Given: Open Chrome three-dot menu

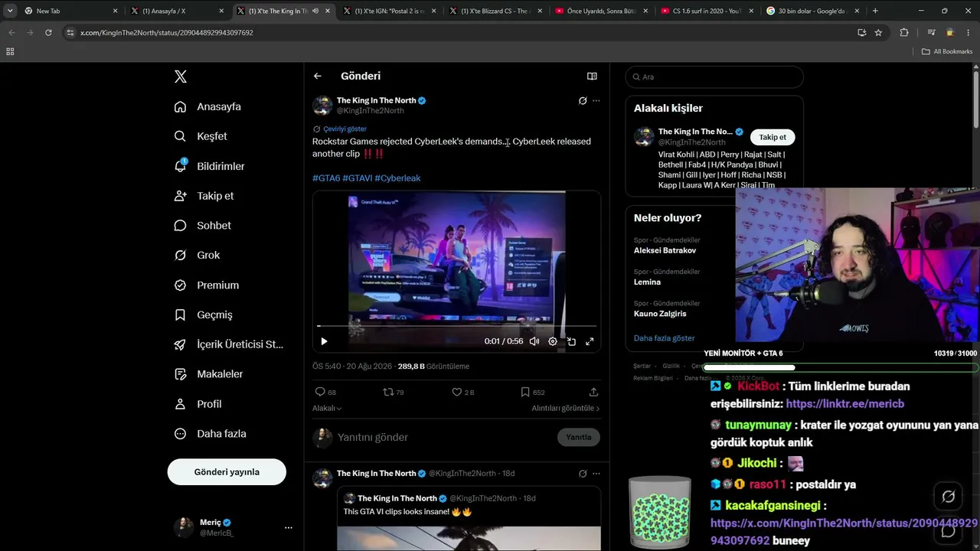Looking at the screenshot, I should [x=969, y=33].
